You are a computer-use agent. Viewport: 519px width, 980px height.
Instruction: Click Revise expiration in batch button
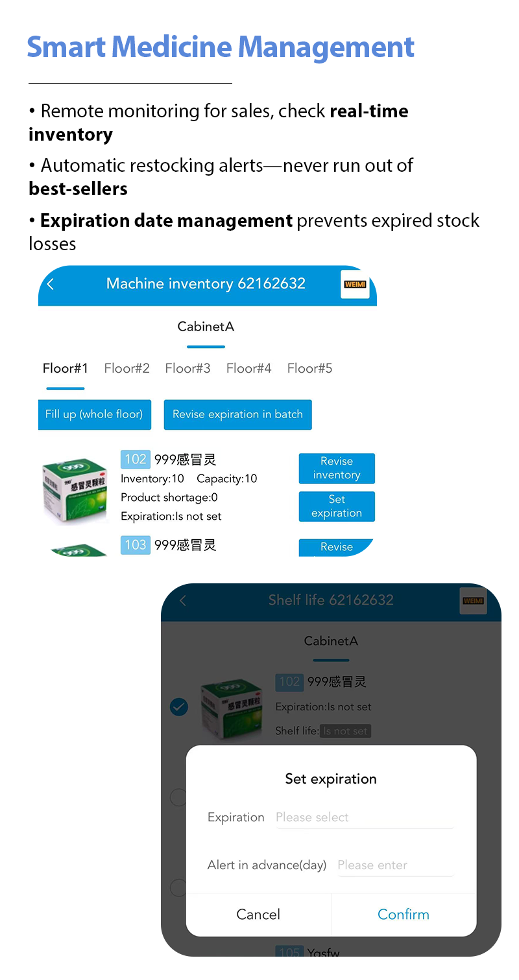click(x=237, y=415)
